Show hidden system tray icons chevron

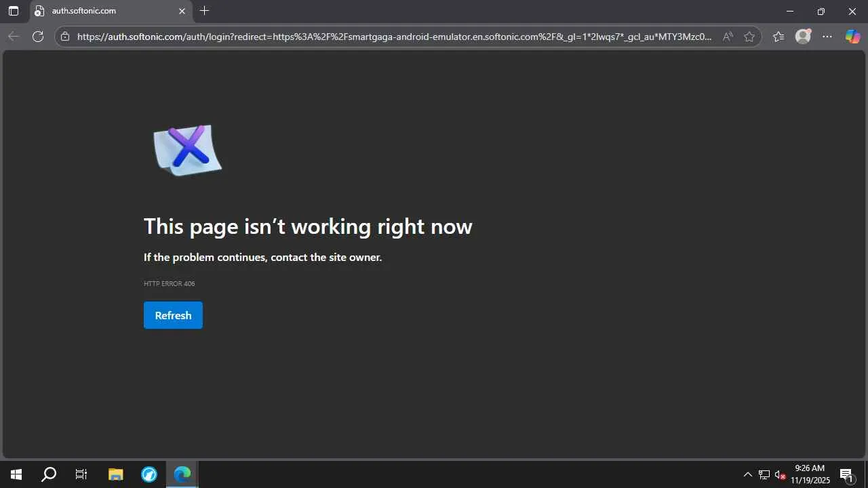tap(748, 474)
